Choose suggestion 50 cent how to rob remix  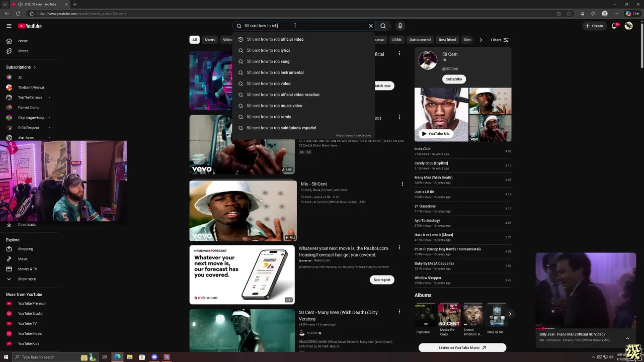tap(304, 117)
